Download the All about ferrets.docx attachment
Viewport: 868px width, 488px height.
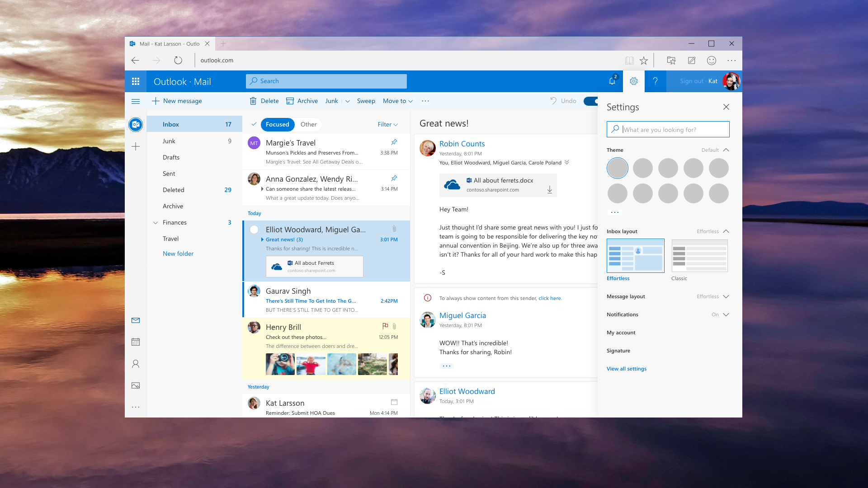click(x=550, y=190)
